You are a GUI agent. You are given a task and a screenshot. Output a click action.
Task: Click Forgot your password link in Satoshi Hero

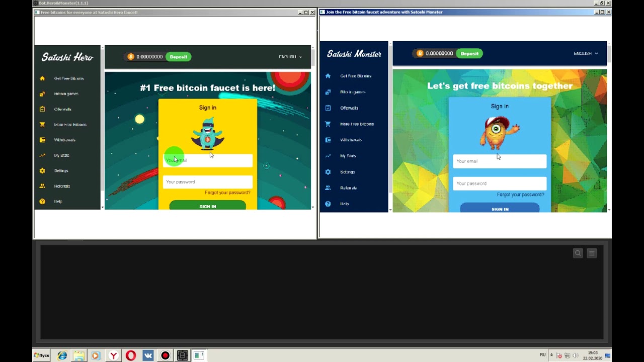(227, 193)
